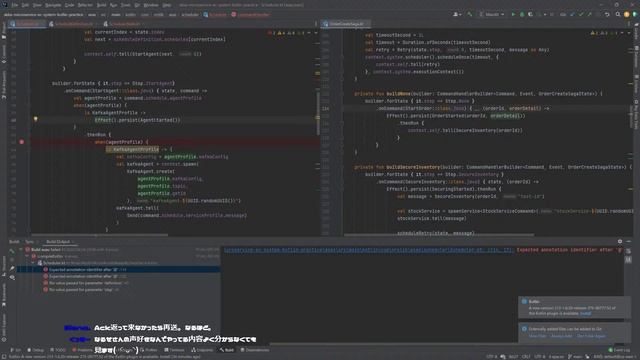Collapse the Scheduler.kt node in build tree
The width and height of the screenshot is (640, 360).
tap(33, 263)
